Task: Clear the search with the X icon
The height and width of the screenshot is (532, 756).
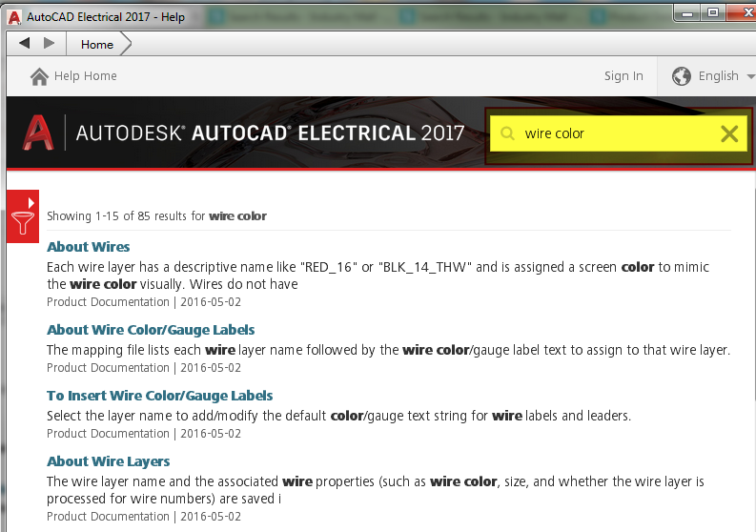Action: 729,133
